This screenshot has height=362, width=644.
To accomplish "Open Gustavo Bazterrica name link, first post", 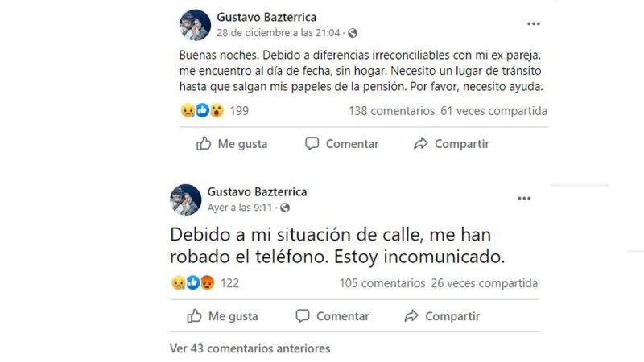I will tap(267, 17).
